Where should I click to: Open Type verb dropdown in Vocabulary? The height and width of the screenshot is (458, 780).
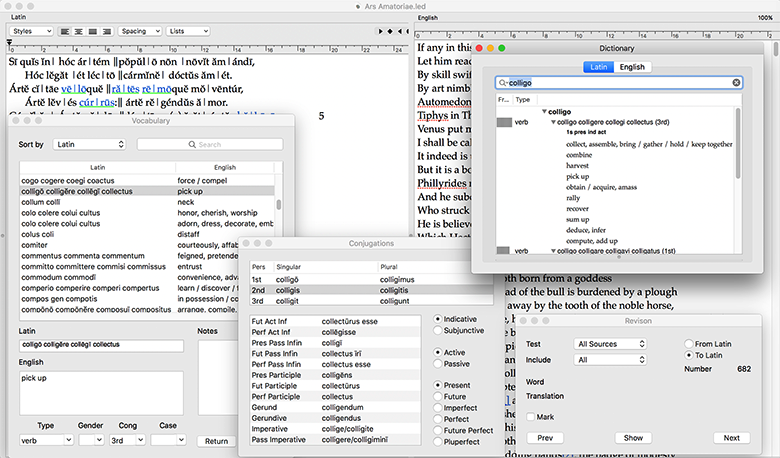tap(46, 440)
